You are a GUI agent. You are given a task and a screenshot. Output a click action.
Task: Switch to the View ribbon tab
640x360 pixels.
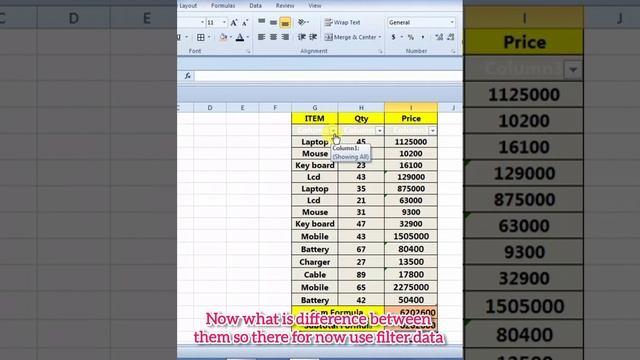315,6
